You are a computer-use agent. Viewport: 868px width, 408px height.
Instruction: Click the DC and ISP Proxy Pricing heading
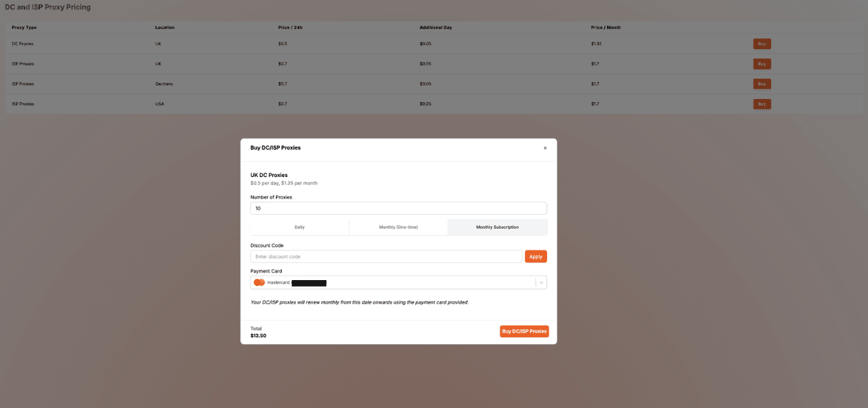click(x=48, y=7)
